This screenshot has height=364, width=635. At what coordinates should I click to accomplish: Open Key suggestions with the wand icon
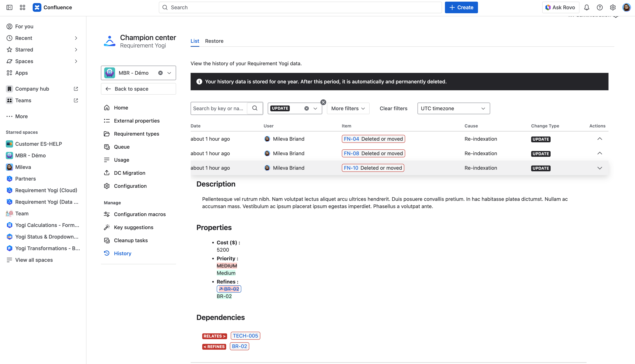[x=133, y=227]
